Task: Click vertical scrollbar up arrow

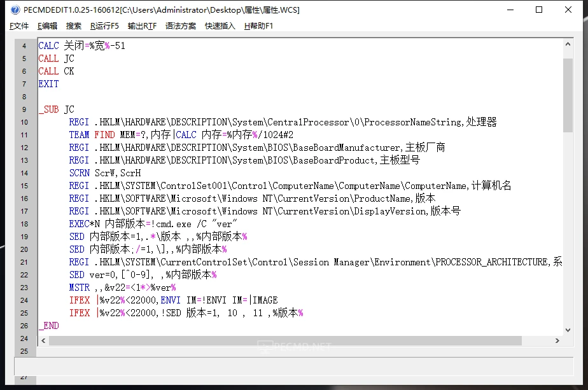Action: (x=568, y=45)
